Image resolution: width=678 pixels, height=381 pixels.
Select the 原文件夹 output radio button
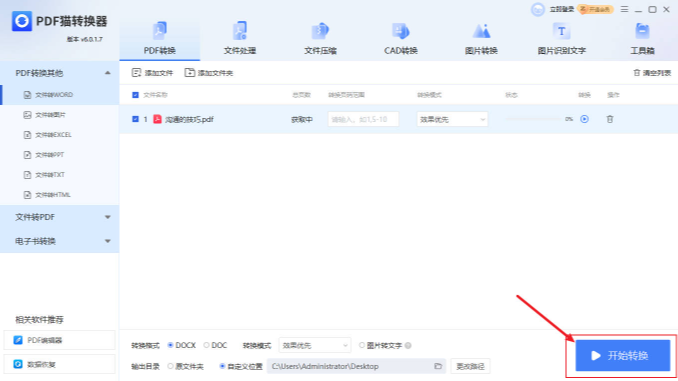click(x=170, y=366)
